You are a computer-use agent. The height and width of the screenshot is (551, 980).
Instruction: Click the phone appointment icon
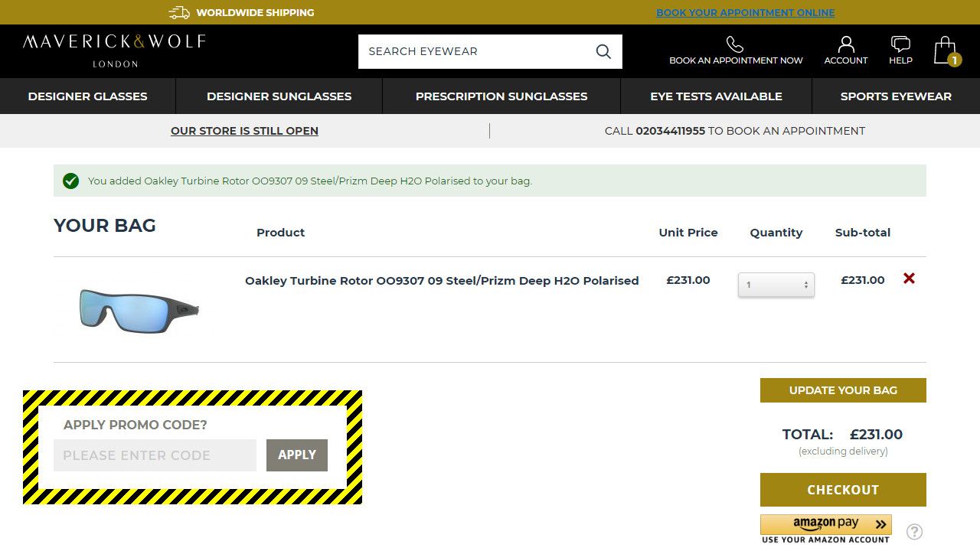(x=735, y=44)
